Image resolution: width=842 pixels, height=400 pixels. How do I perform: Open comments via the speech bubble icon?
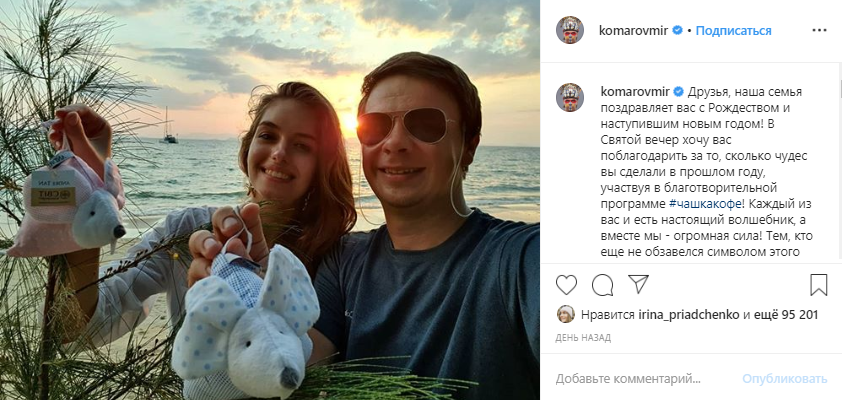(602, 285)
